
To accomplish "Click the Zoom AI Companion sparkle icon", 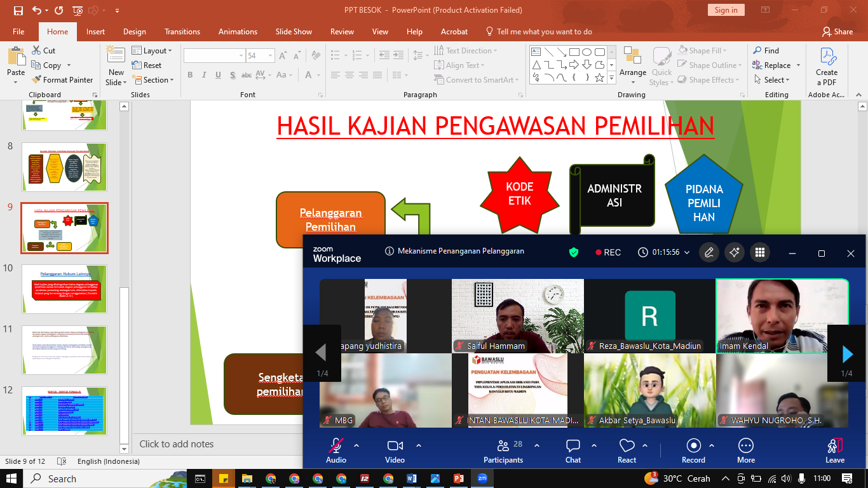I will pyautogui.click(x=735, y=252).
